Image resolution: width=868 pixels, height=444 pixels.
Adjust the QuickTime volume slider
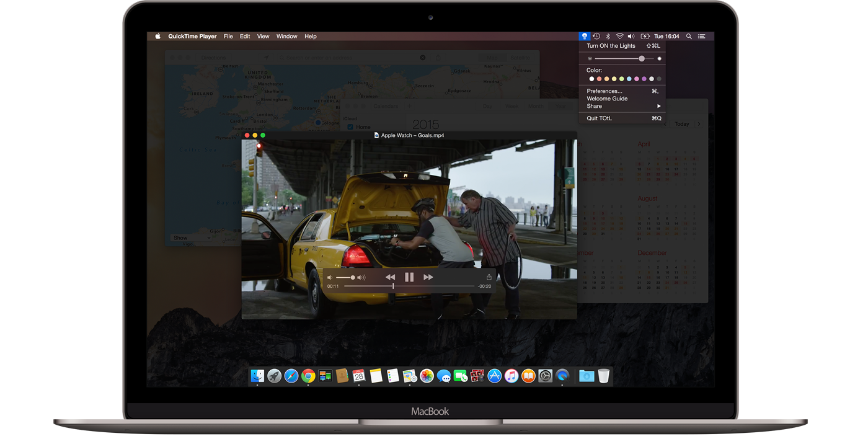pyautogui.click(x=345, y=278)
